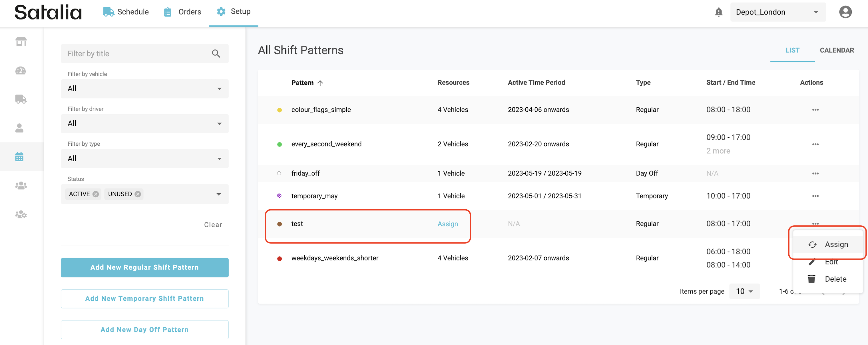Click the search magnifier in title filter
The height and width of the screenshot is (345, 868).
click(216, 54)
